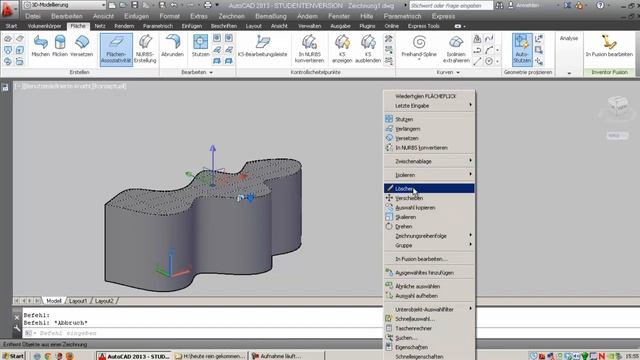The width and height of the screenshot is (640, 360).
Task: Click the Plot printer icon in quick access toolbar
Action: [208, 5]
